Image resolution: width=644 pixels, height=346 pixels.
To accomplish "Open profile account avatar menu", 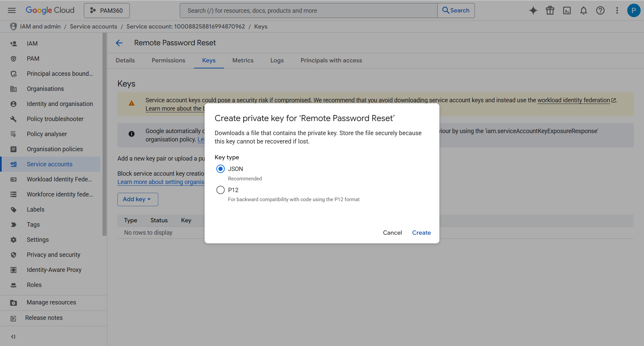I will [633, 10].
